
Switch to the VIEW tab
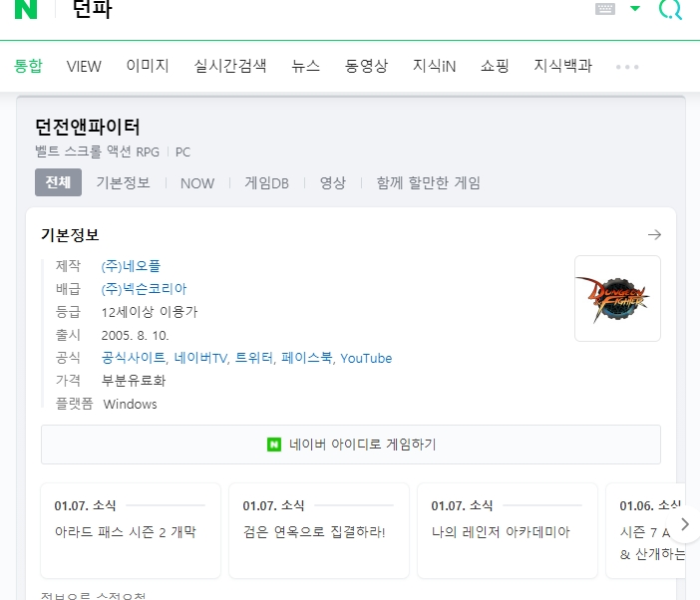84,67
